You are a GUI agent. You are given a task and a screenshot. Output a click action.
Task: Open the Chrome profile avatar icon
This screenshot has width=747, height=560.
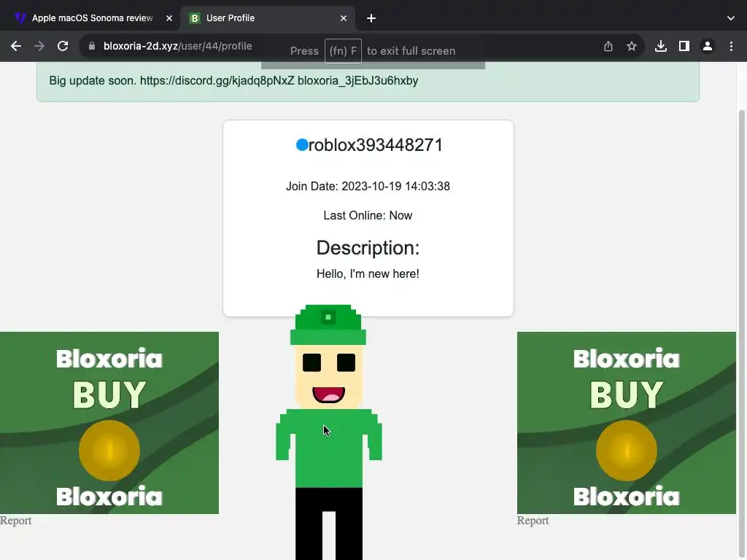point(708,46)
